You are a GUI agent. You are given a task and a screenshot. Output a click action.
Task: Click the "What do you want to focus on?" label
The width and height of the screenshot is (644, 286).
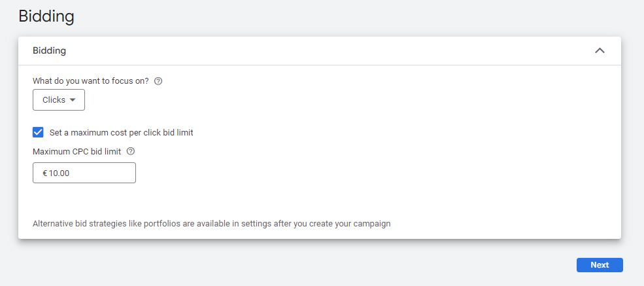[91, 81]
